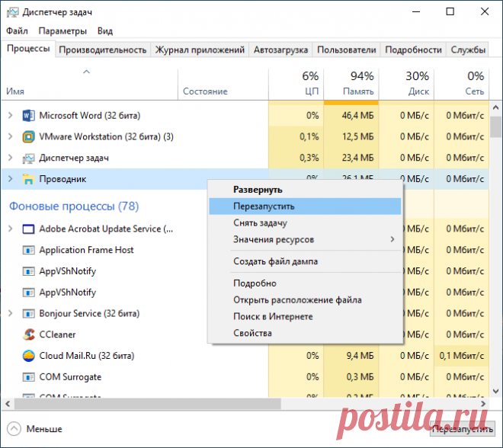Select the Application Frame Host row name

[x=86, y=250]
